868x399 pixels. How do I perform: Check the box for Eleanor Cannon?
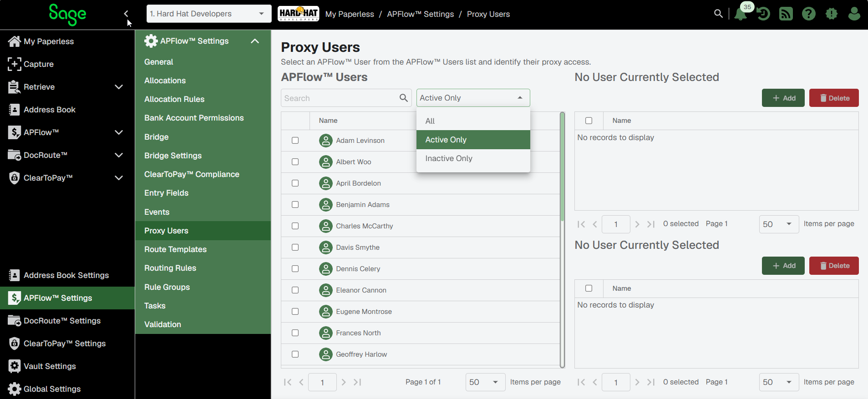point(295,290)
